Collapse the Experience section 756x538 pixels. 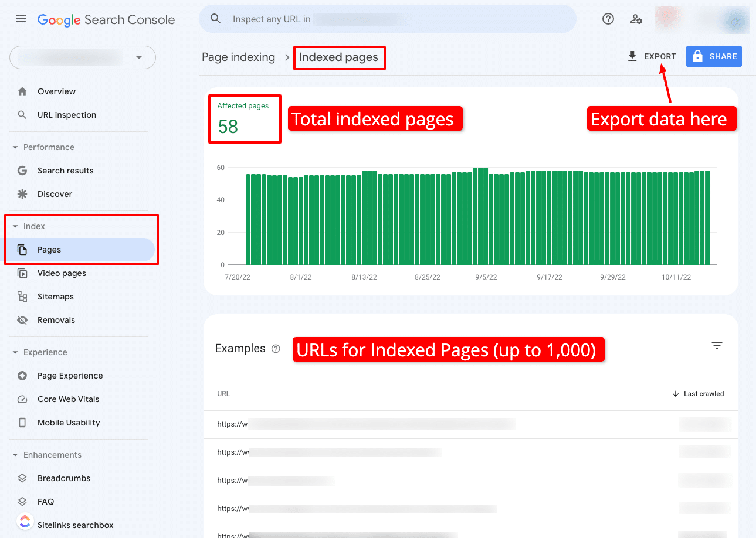(x=16, y=352)
